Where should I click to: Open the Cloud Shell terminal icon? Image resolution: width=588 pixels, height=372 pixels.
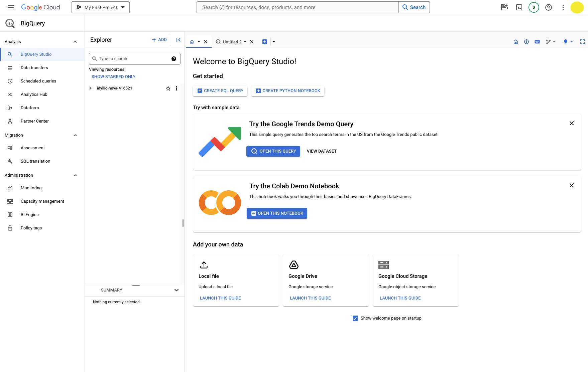[519, 7]
